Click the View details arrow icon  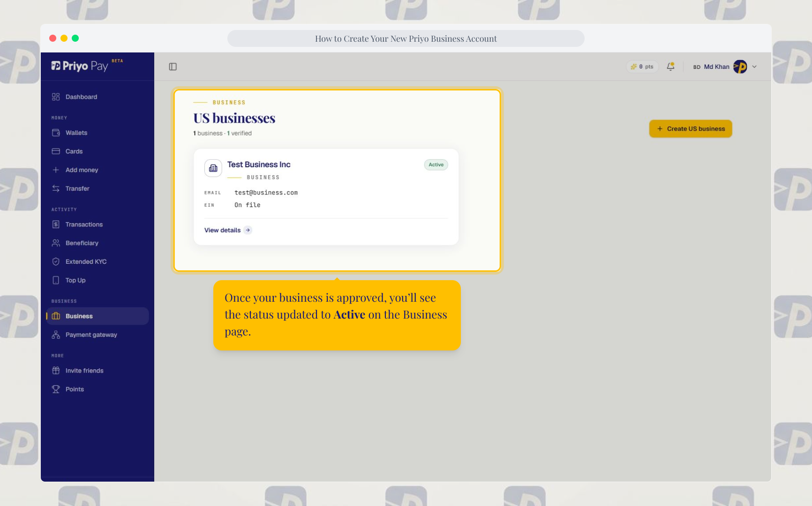tap(248, 230)
